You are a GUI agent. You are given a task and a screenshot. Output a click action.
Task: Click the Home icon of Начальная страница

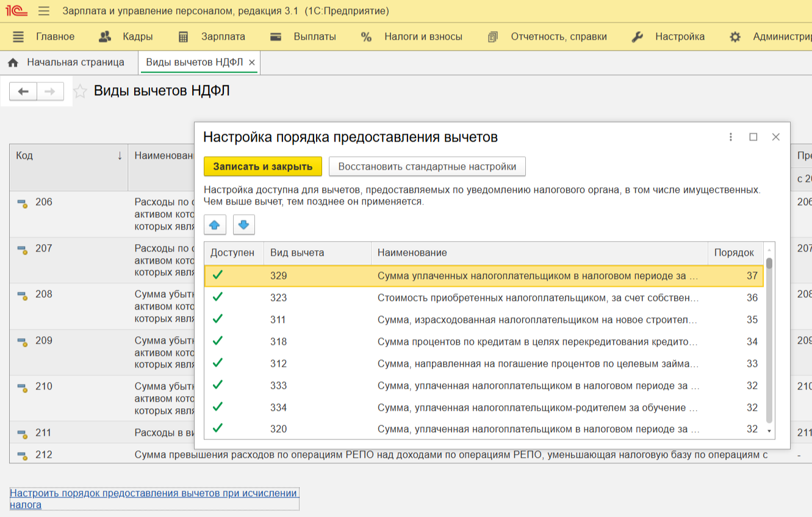coord(13,62)
